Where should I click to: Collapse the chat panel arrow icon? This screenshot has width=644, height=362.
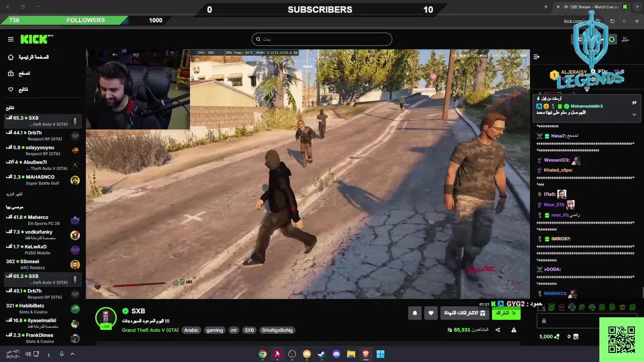pyautogui.click(x=536, y=57)
